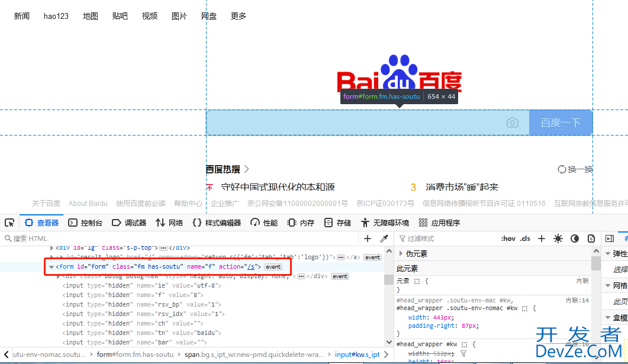Open the 地图 link
This screenshot has width=628, height=364.
(x=90, y=16)
